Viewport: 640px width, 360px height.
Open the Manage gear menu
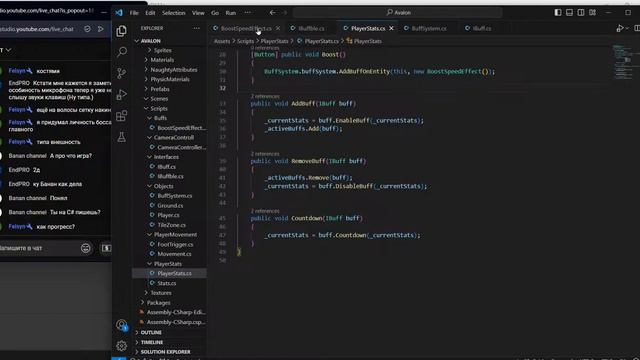[x=122, y=346]
